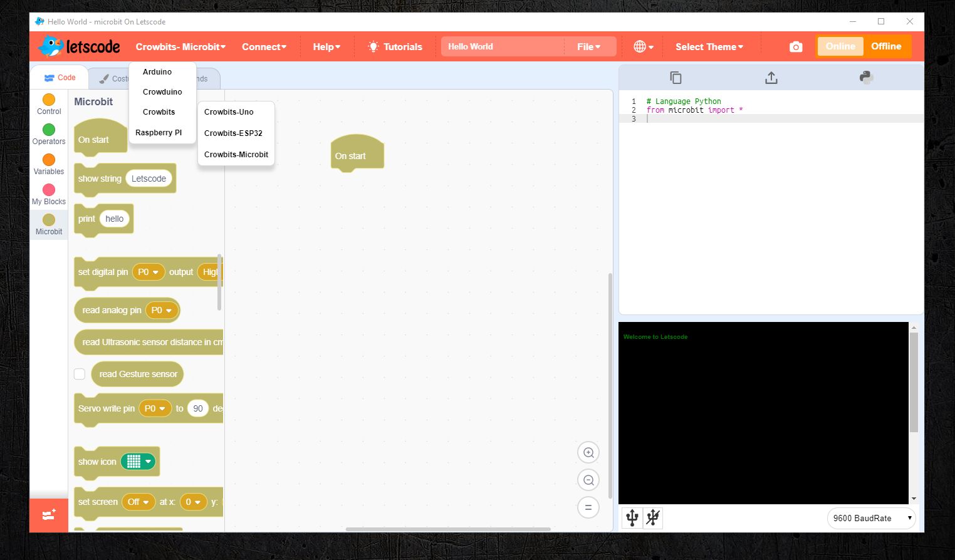Toggle the read Gesture sensor checkbox
Screen dimensions: 955x560
(x=80, y=374)
